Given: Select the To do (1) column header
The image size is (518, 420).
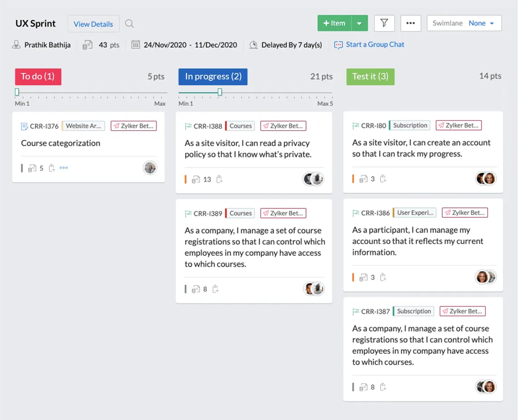Looking at the screenshot, I should [38, 77].
